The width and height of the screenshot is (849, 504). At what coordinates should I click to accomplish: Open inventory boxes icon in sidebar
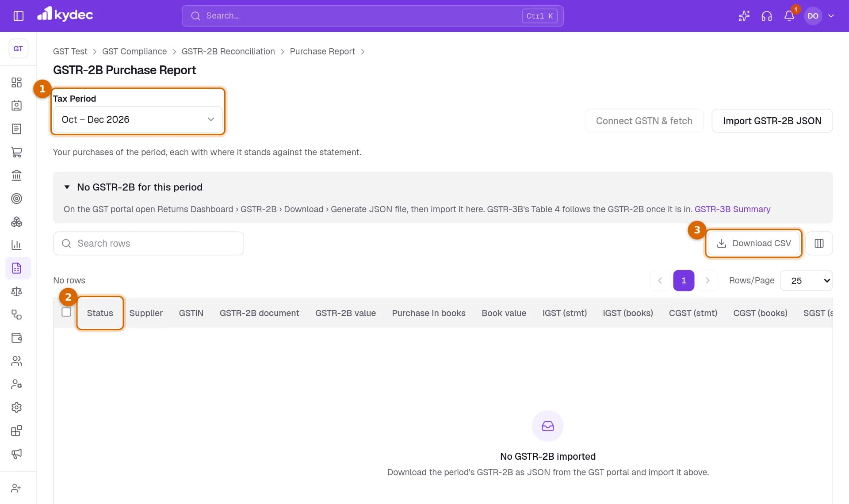tap(16, 222)
